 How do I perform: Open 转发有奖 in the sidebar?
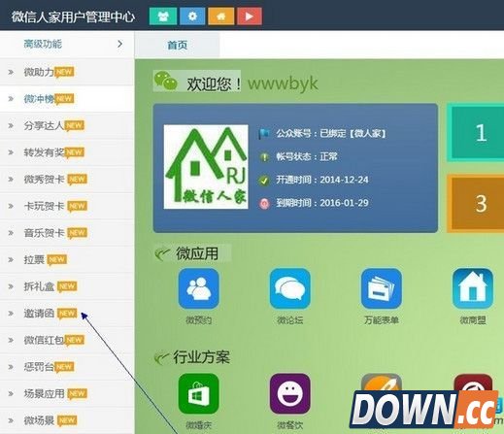[x=67, y=152]
